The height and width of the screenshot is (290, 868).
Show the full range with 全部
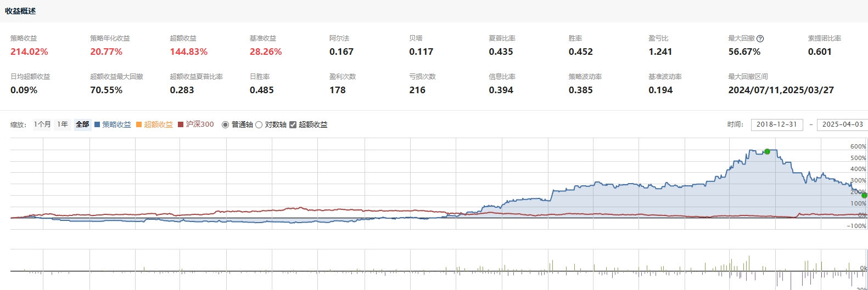(82, 124)
